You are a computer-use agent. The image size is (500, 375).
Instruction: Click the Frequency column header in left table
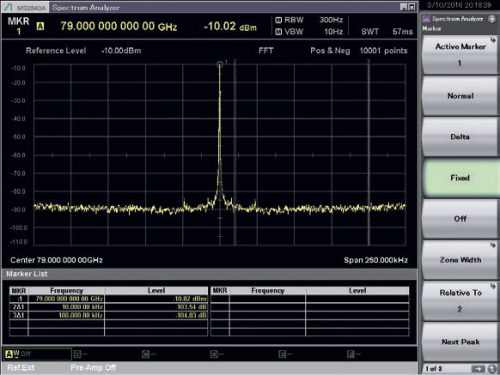click(x=66, y=291)
